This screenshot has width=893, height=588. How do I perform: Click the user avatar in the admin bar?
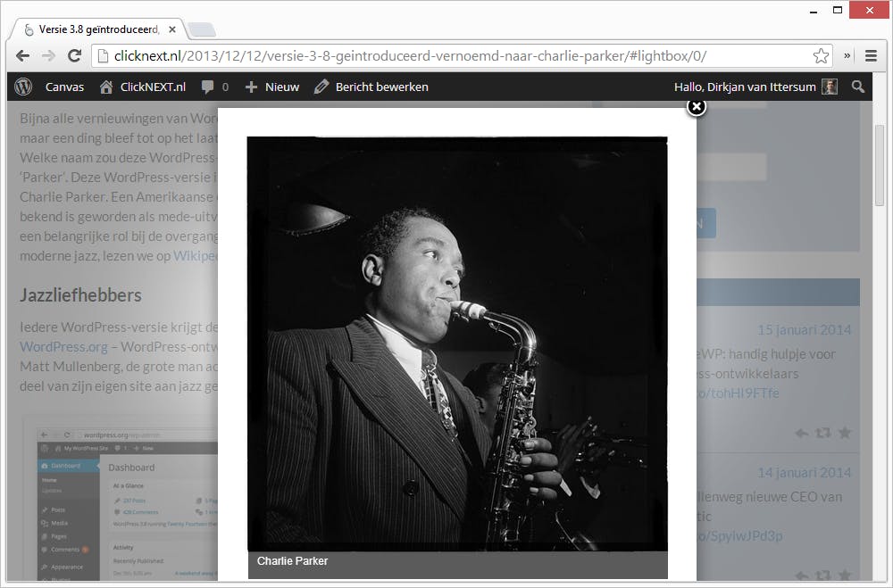tap(830, 87)
